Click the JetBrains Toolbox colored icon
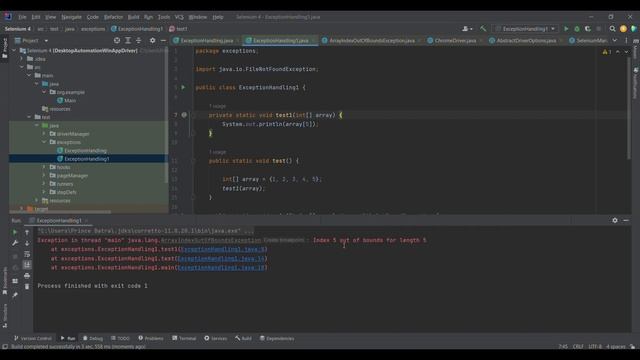This screenshot has height=360, width=640. pos(633,29)
